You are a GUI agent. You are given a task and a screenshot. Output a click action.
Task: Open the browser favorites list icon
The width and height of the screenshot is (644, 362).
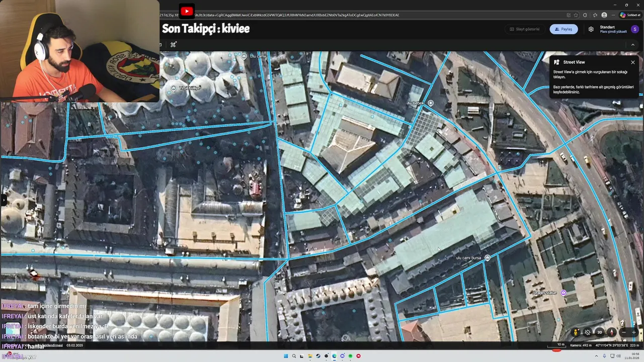[595, 15]
